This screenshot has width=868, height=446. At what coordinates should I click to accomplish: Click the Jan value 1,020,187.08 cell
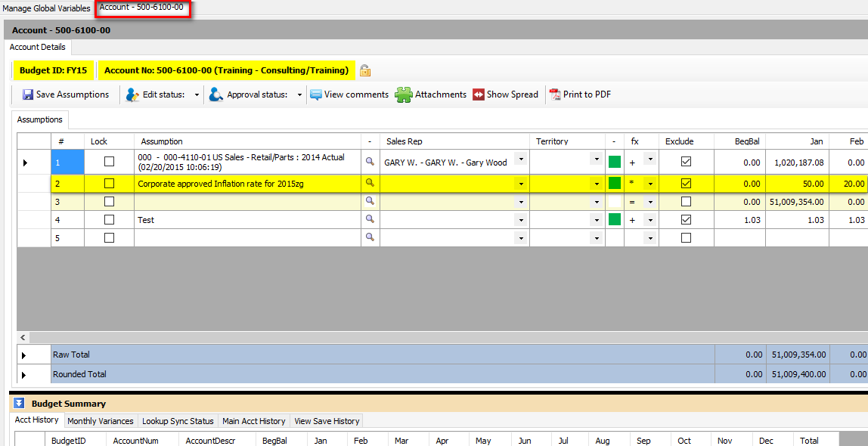(797, 162)
